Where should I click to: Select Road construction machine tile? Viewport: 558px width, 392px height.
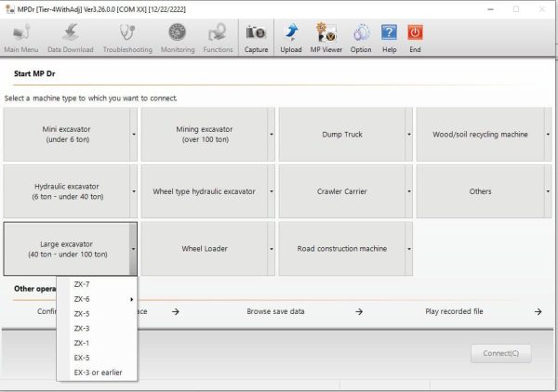point(342,249)
